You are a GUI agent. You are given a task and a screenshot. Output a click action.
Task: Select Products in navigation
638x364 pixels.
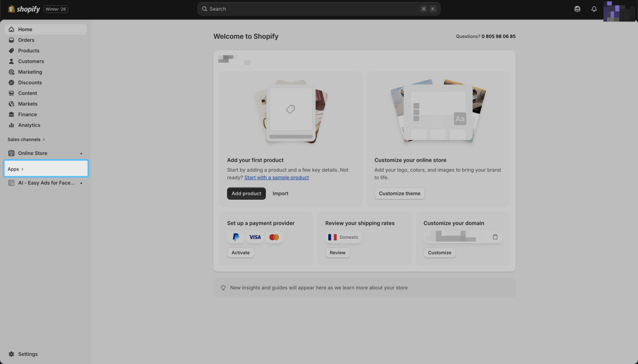coord(28,51)
